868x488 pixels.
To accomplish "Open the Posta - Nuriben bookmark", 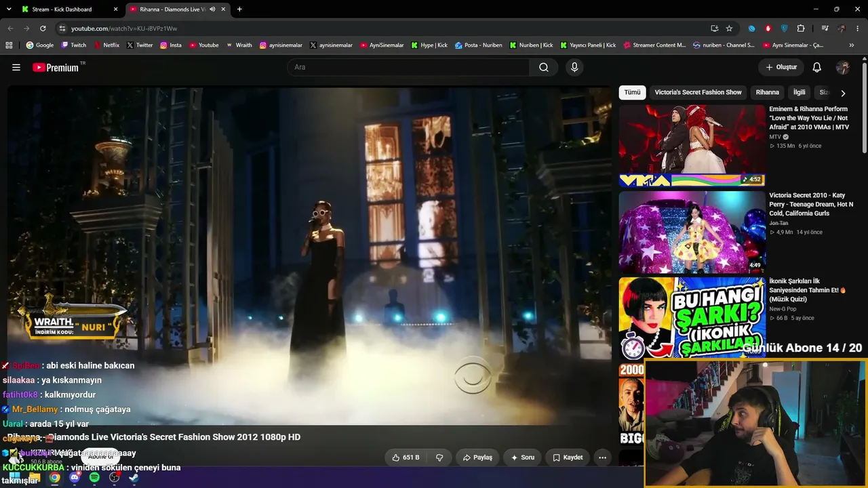I will click(479, 45).
